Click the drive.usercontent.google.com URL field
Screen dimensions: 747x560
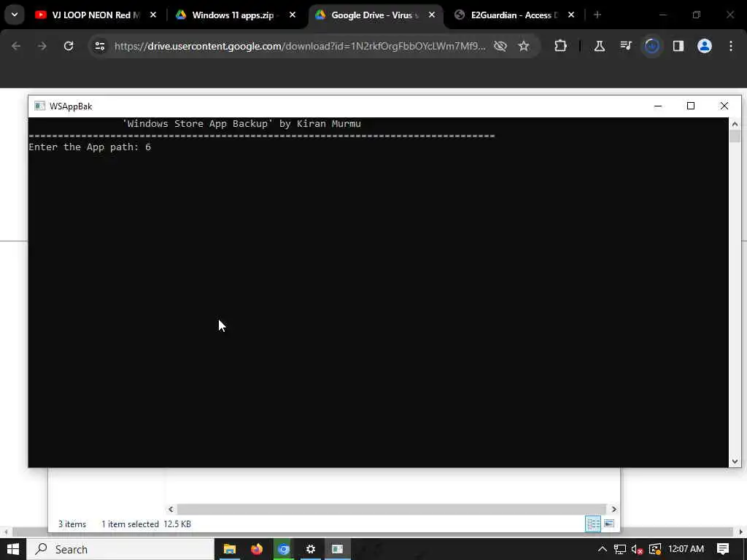tap(300, 46)
